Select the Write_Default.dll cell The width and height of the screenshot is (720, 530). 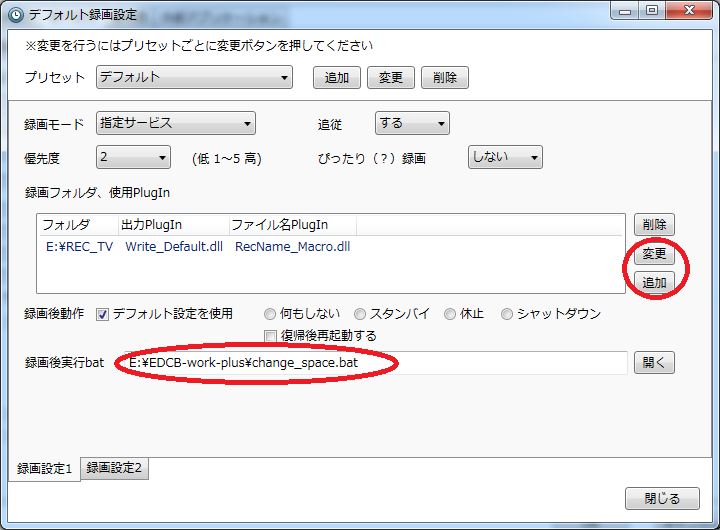174,247
